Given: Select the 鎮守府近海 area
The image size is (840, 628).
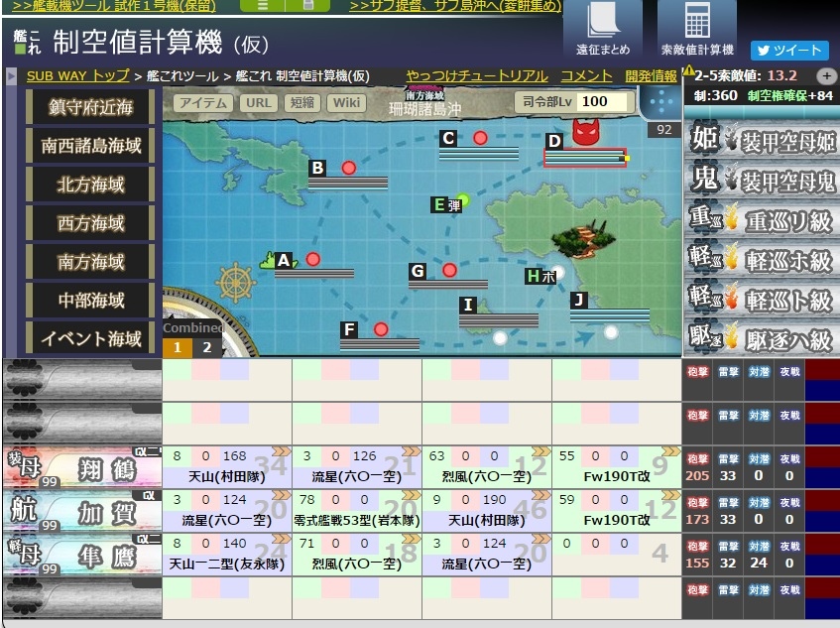Looking at the screenshot, I should pos(90,107).
